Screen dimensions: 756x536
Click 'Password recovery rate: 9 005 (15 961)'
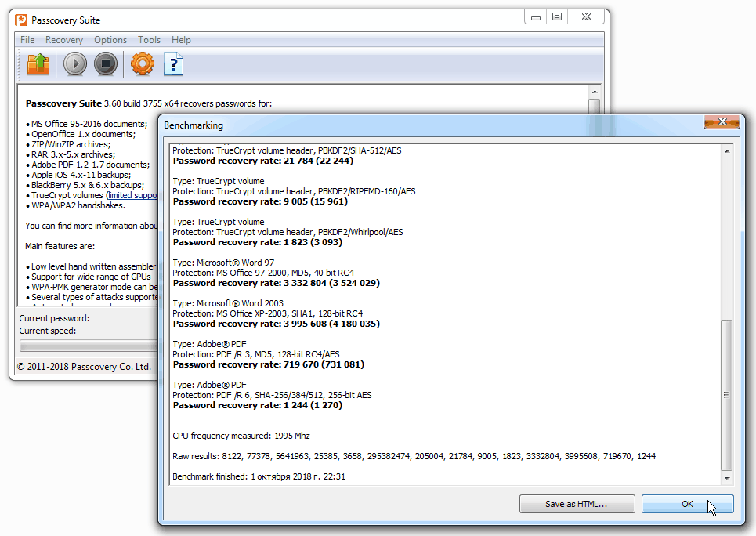(260, 201)
